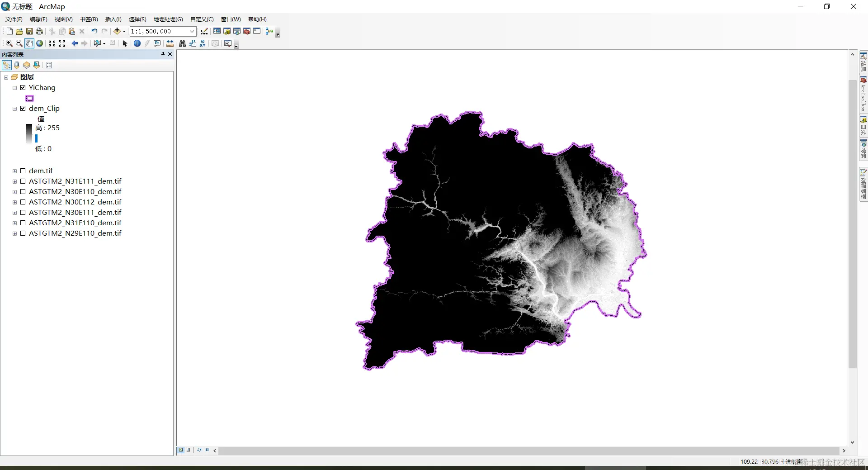Open the 地理处理(G) menu

pos(168,19)
